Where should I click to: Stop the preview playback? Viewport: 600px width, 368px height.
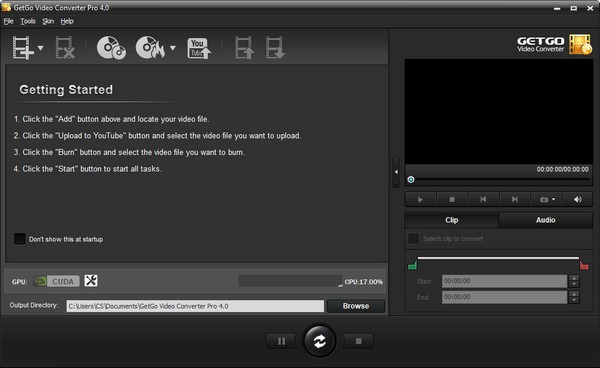(x=452, y=199)
